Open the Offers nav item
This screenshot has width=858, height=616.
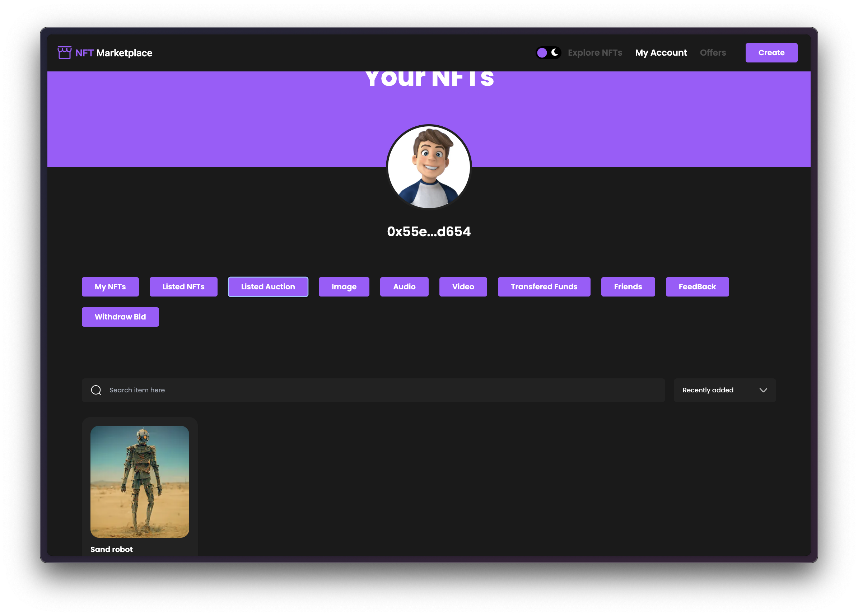pyautogui.click(x=713, y=53)
